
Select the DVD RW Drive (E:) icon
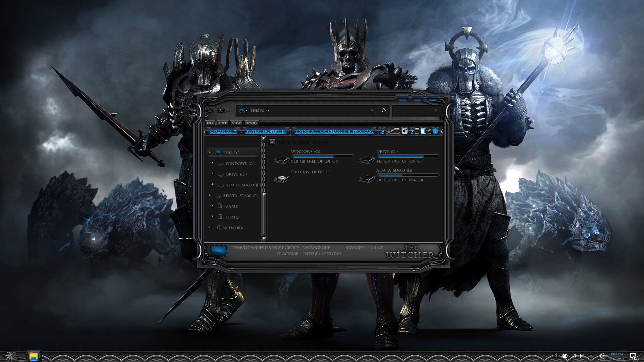pos(281,178)
